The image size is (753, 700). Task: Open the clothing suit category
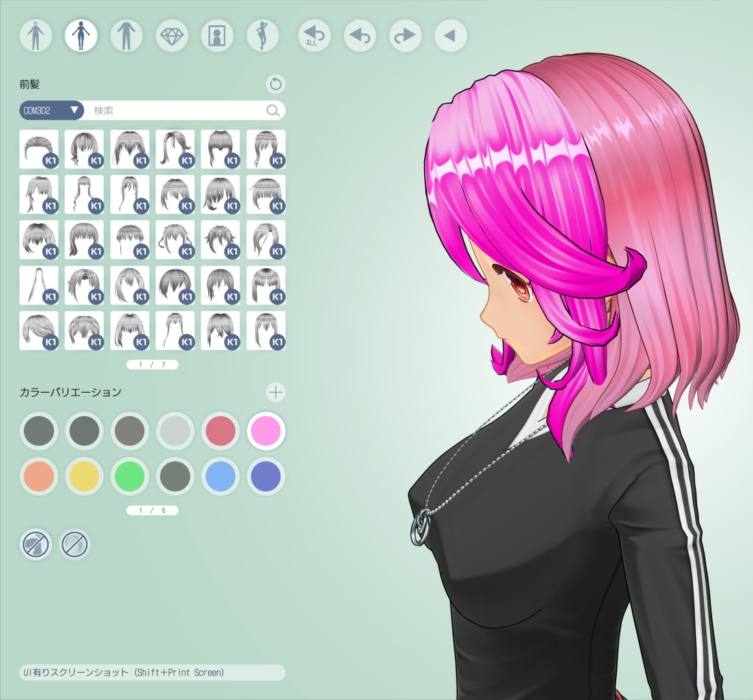pos(126,36)
